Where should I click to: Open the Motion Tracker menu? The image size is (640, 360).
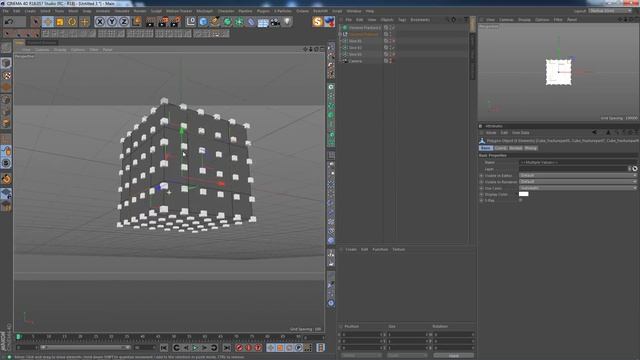click(179, 11)
